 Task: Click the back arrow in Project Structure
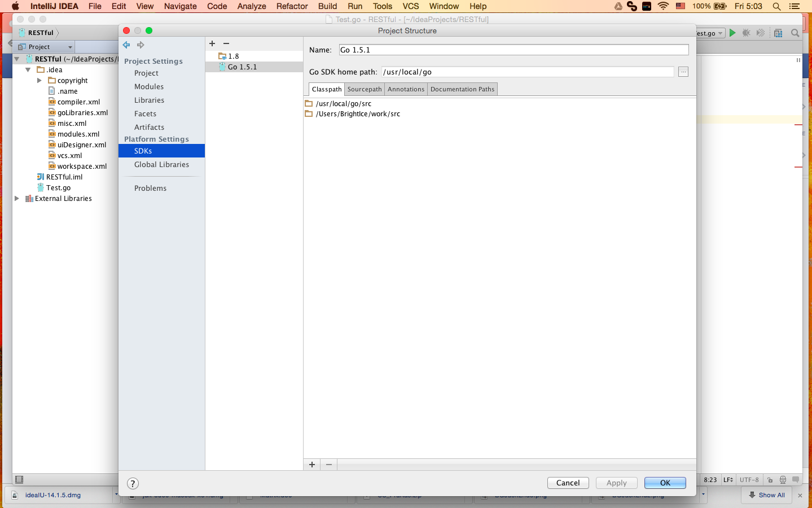pos(126,45)
